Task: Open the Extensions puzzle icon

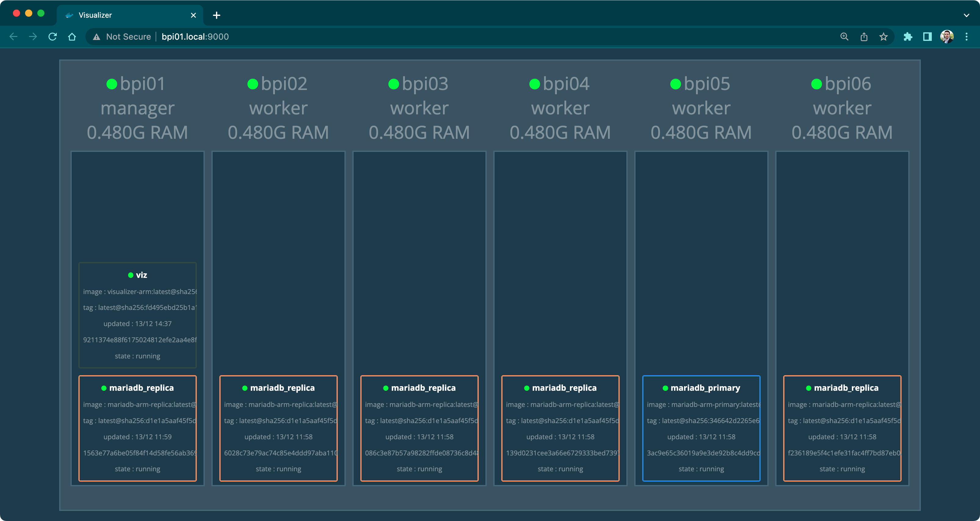Action: [x=908, y=37]
